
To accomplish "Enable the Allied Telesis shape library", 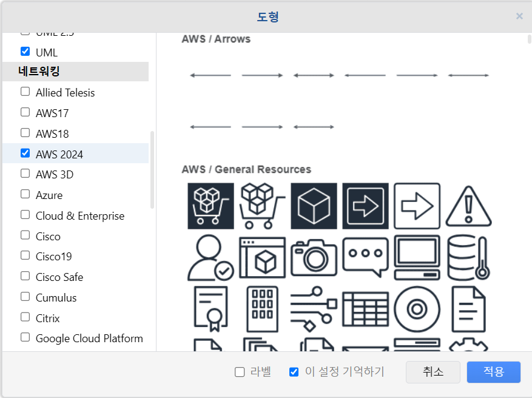I will [x=25, y=91].
